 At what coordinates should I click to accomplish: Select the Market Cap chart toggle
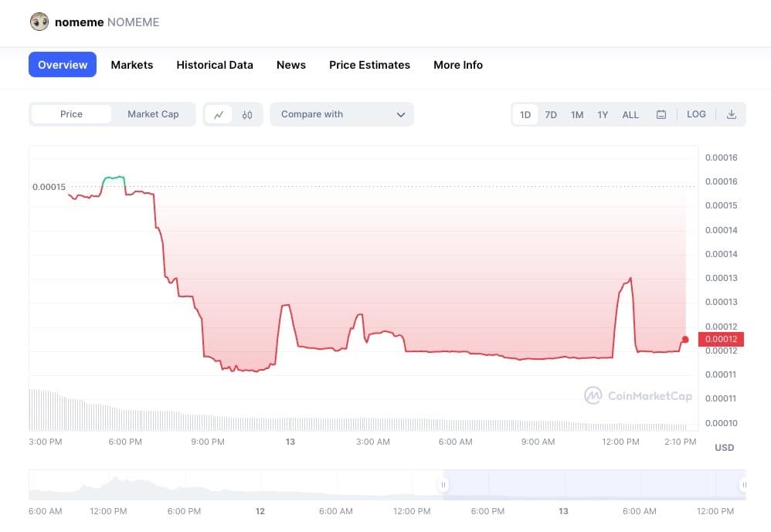153,114
